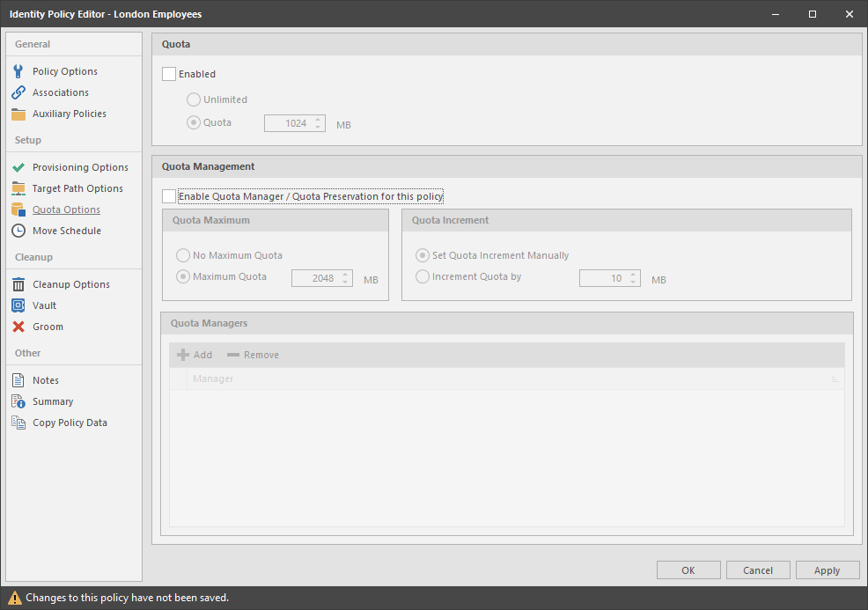Open the Quota Options link
Viewport: 868px width, 610px height.
(x=66, y=209)
